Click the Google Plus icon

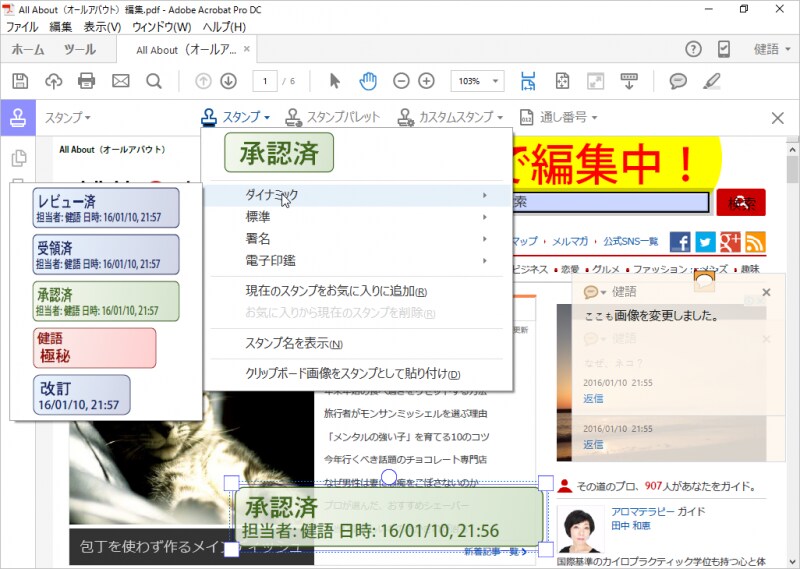(730, 242)
